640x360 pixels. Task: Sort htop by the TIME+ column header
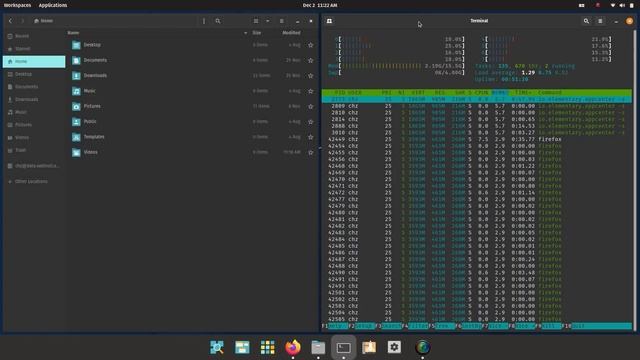click(523, 93)
